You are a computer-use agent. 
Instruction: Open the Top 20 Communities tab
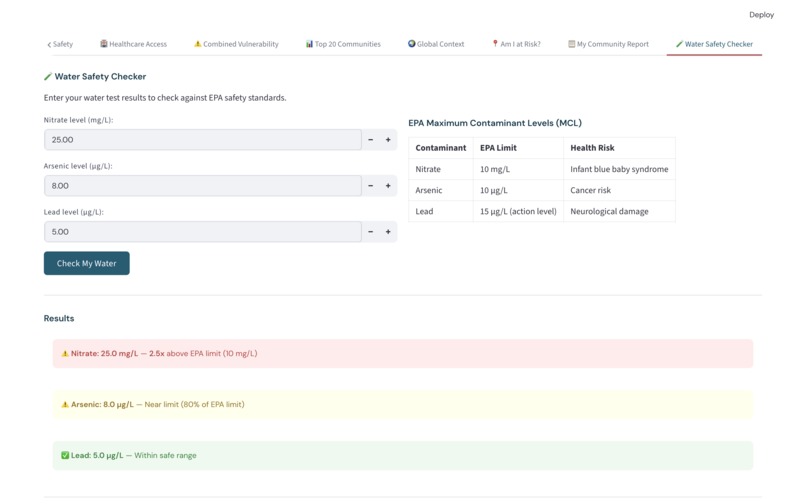[343, 44]
